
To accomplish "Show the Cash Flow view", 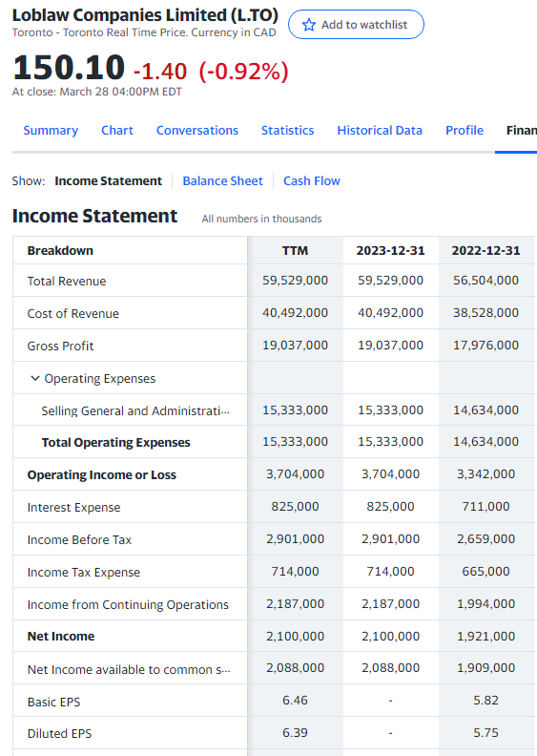I will (x=312, y=180).
